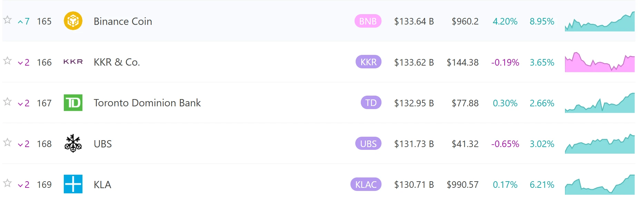The width and height of the screenshot is (644, 203).
Task: Open Toronto Dominion Bank details link
Action: [x=147, y=103]
